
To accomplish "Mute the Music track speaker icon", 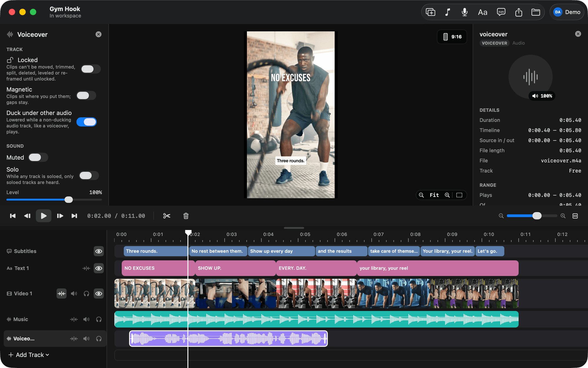I will (86, 319).
